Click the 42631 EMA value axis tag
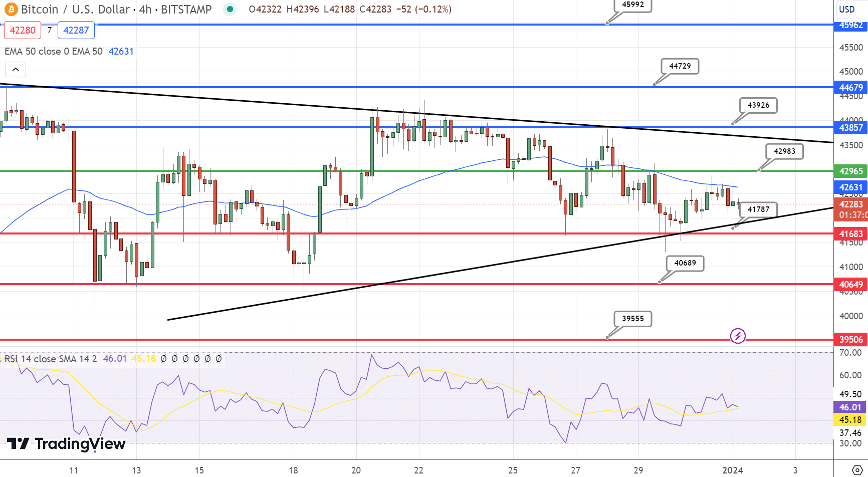 tap(851, 187)
